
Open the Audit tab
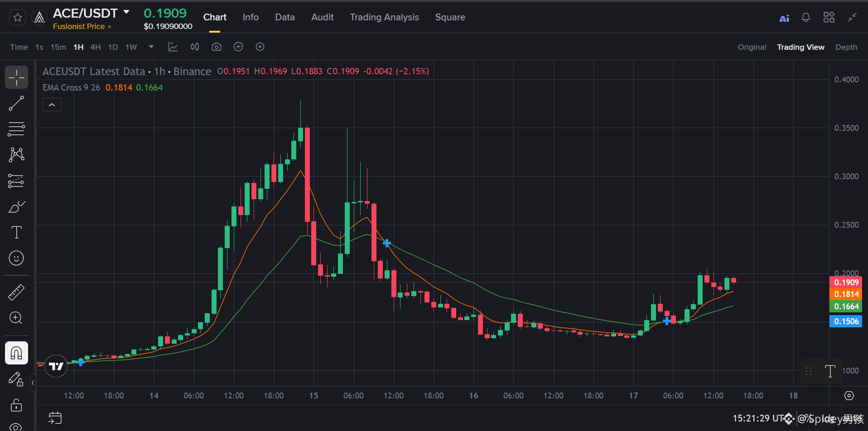point(323,17)
